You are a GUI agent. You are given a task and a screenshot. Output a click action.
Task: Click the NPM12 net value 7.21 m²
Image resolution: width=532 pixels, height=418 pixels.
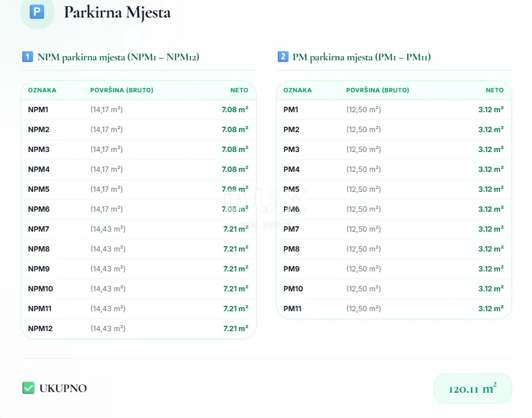pyautogui.click(x=236, y=329)
